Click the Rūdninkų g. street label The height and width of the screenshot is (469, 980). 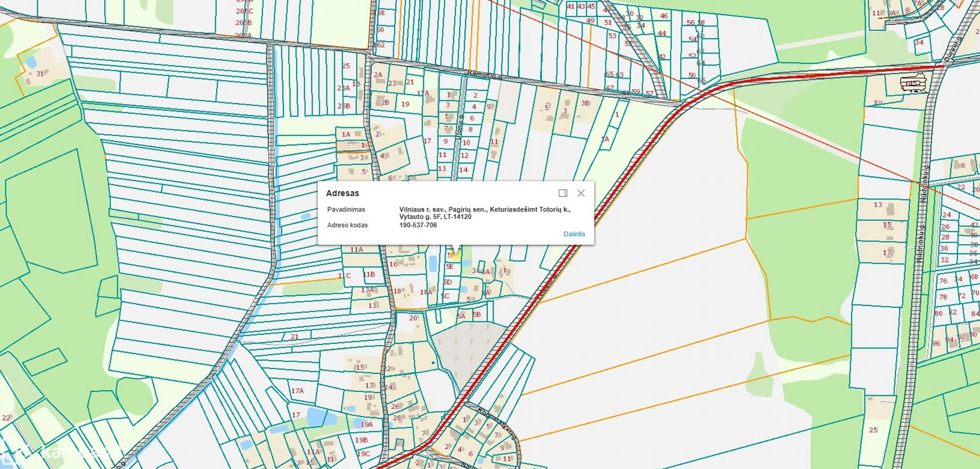pyautogui.click(x=921, y=242)
